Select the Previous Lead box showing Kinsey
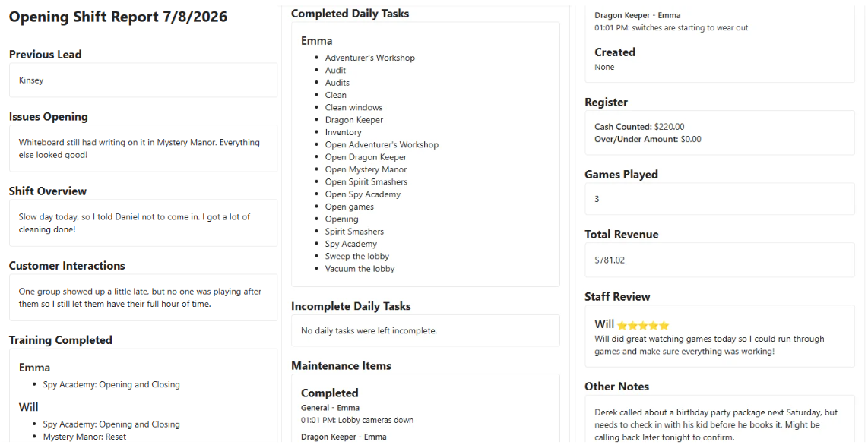 tap(144, 80)
